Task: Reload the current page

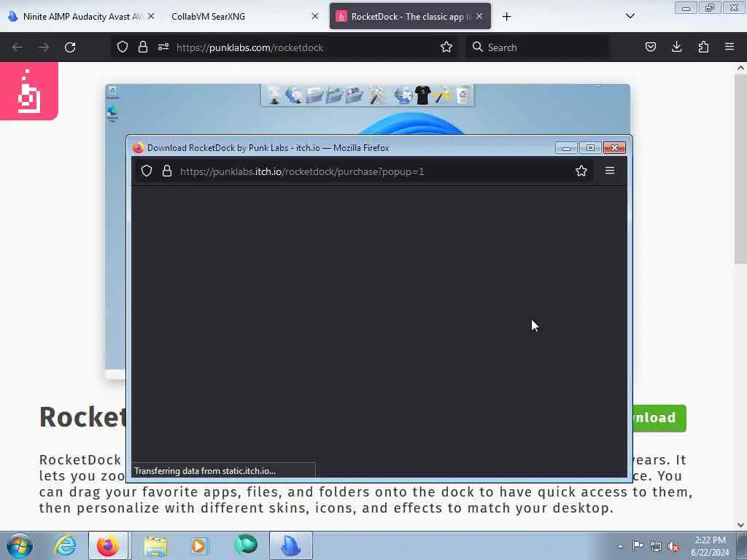Action: click(x=70, y=47)
